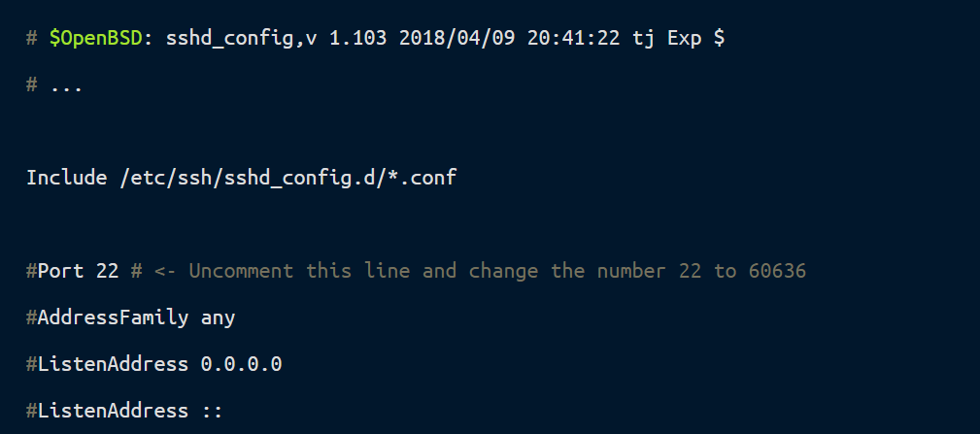This screenshot has width=980, height=434.
Task: Click the '# ...' comment line
Action: click(54, 85)
